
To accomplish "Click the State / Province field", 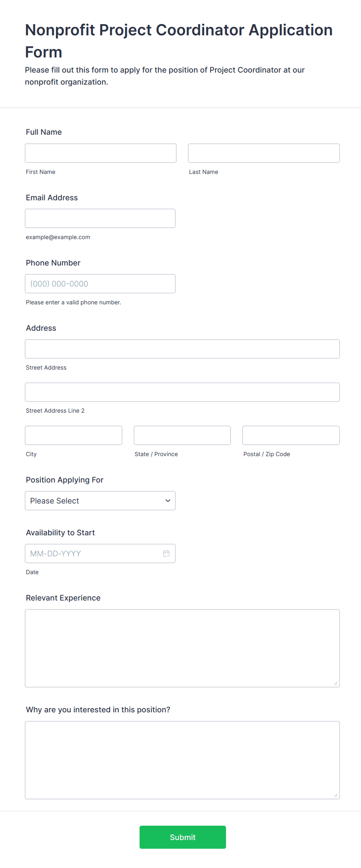I will click(182, 435).
